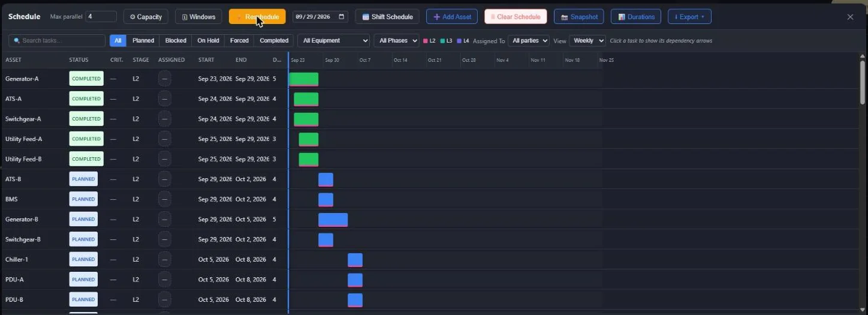The height and width of the screenshot is (315, 868).
Task: Focus the Search tasks field
Action: point(57,41)
